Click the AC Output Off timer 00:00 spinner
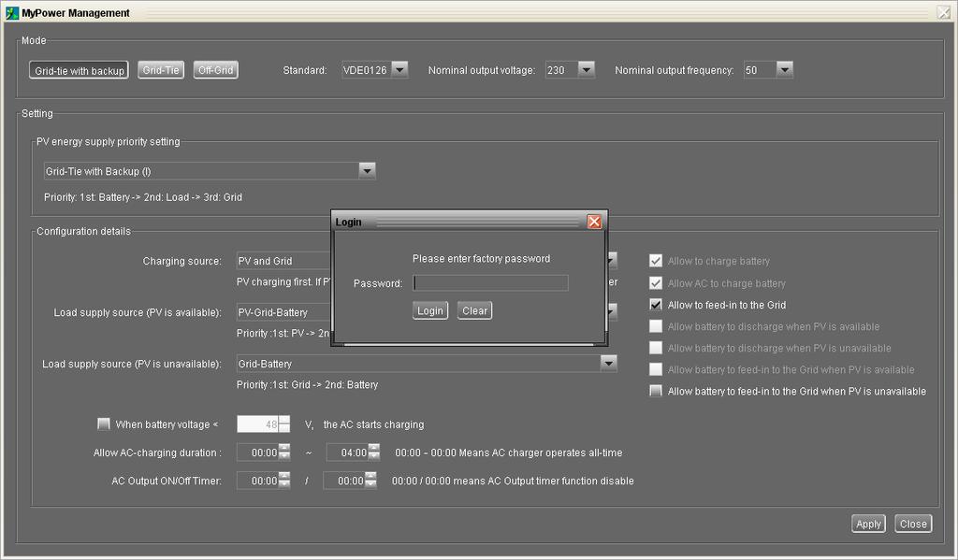 click(x=350, y=481)
